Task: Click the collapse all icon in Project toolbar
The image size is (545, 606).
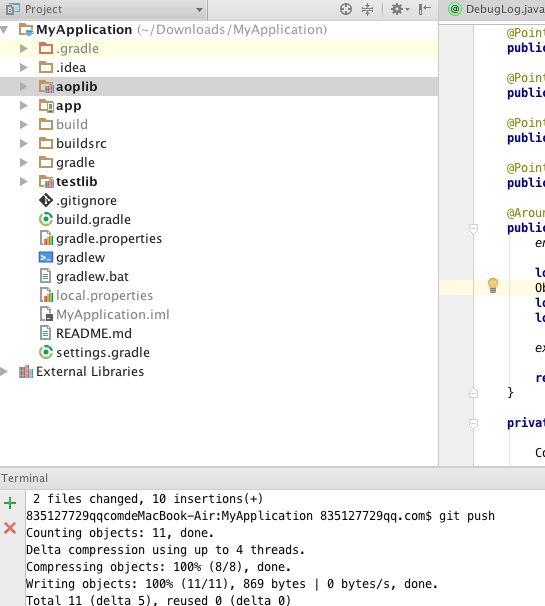Action: tap(367, 9)
